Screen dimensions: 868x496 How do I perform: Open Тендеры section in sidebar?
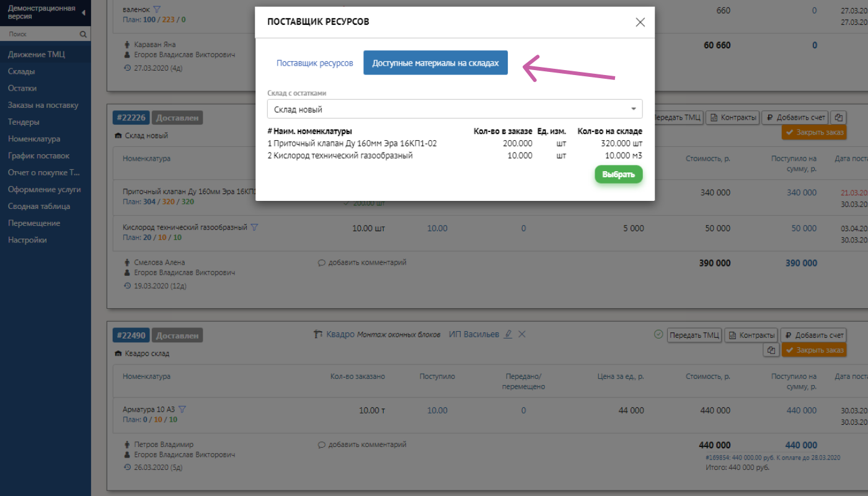[x=24, y=122]
